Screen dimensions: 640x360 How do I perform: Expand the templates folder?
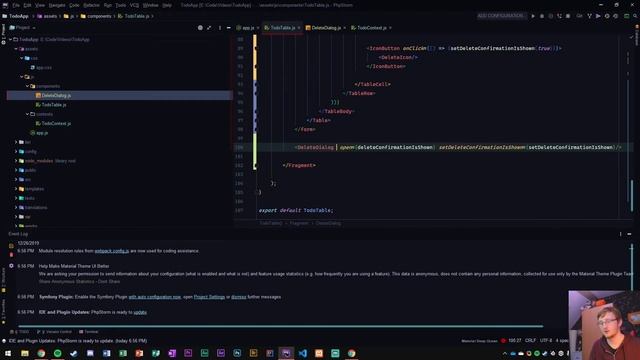[16, 189]
